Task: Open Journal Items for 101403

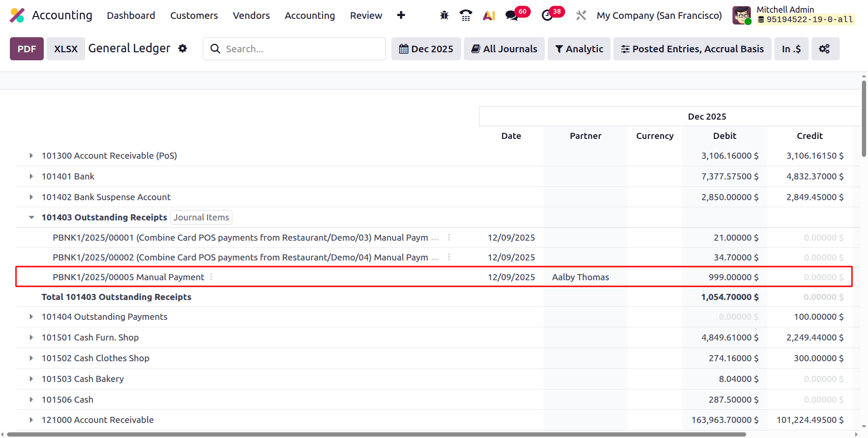Action: click(201, 217)
